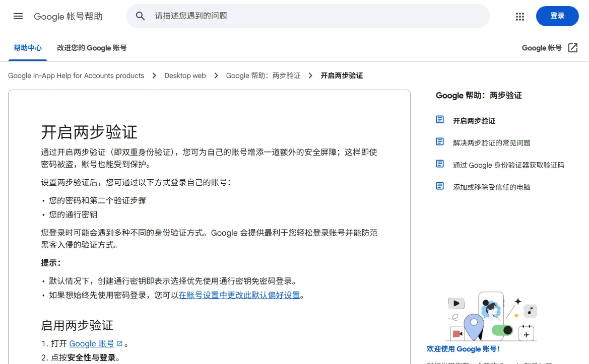Open the Google 帐号 link at top right
589x364 pixels.
pyautogui.click(x=542, y=48)
